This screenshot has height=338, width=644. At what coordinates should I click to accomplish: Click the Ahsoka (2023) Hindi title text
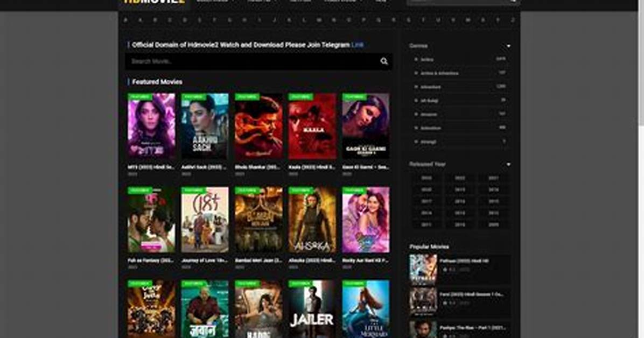(x=312, y=260)
